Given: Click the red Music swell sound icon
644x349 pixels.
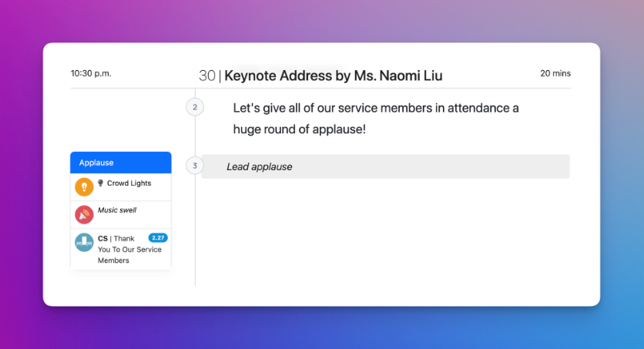Looking at the screenshot, I should [84, 215].
